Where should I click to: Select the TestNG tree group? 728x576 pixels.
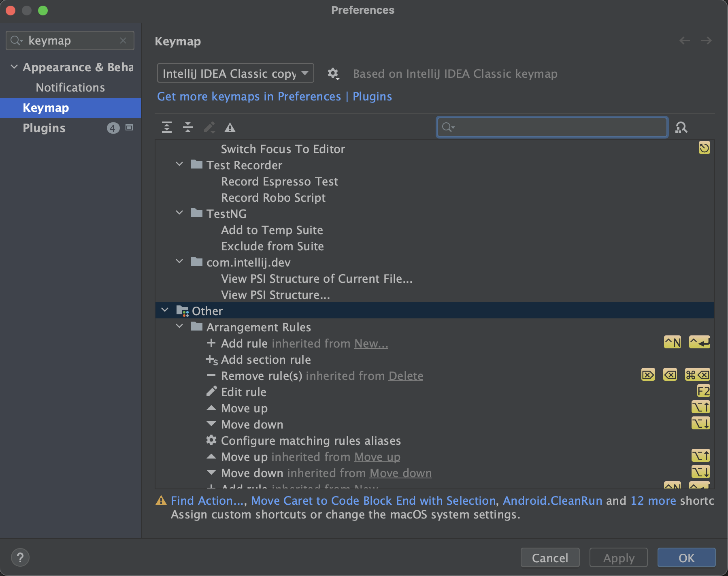click(x=434, y=213)
